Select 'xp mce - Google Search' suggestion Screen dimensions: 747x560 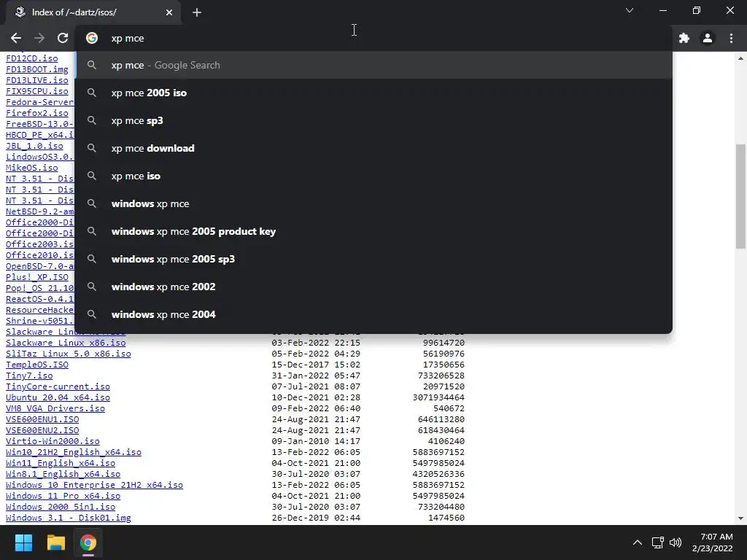tap(374, 65)
